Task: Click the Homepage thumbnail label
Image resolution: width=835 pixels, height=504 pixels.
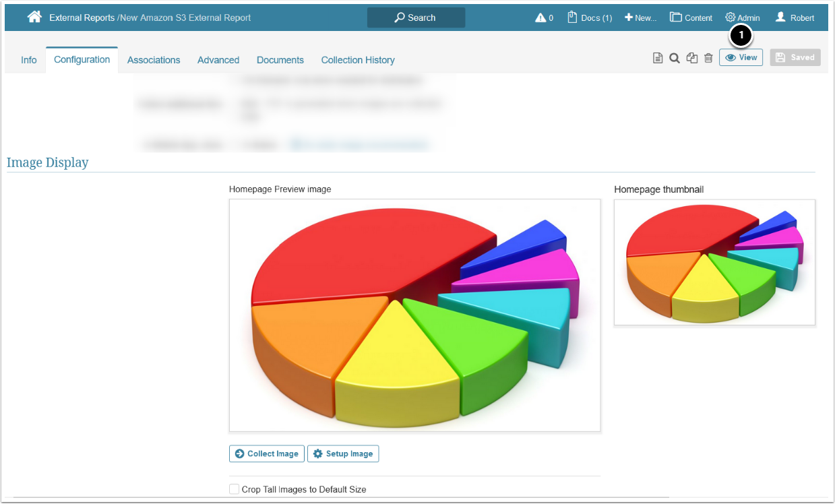Action: point(659,189)
